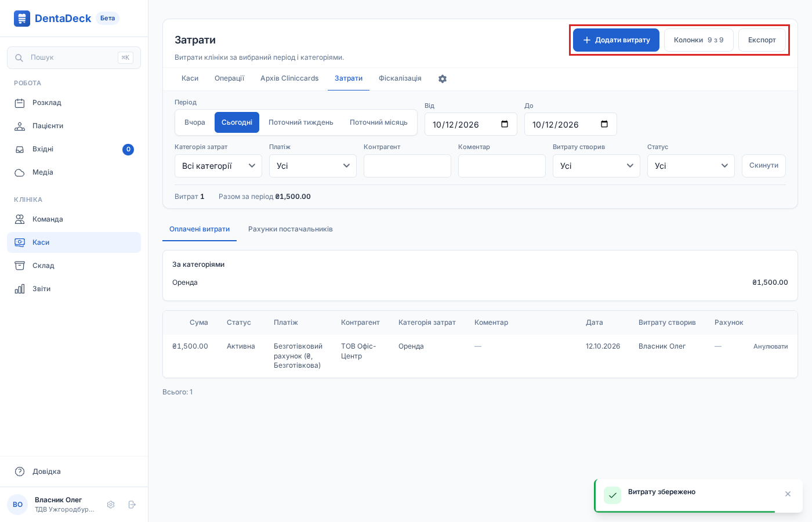This screenshot has width=812, height=522.
Task: Open the calendar picker in the Від field
Action: 505,124
